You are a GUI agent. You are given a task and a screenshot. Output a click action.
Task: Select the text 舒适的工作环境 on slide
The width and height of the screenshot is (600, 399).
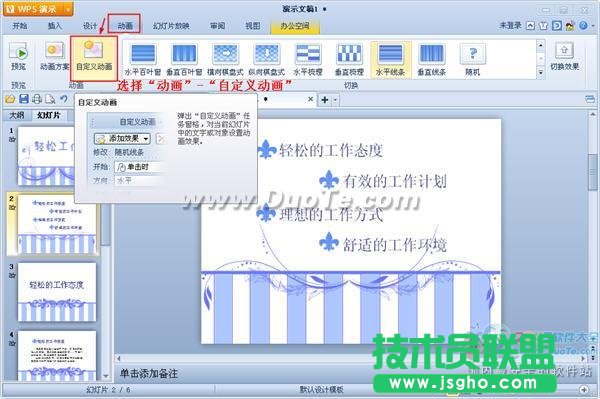tap(395, 245)
